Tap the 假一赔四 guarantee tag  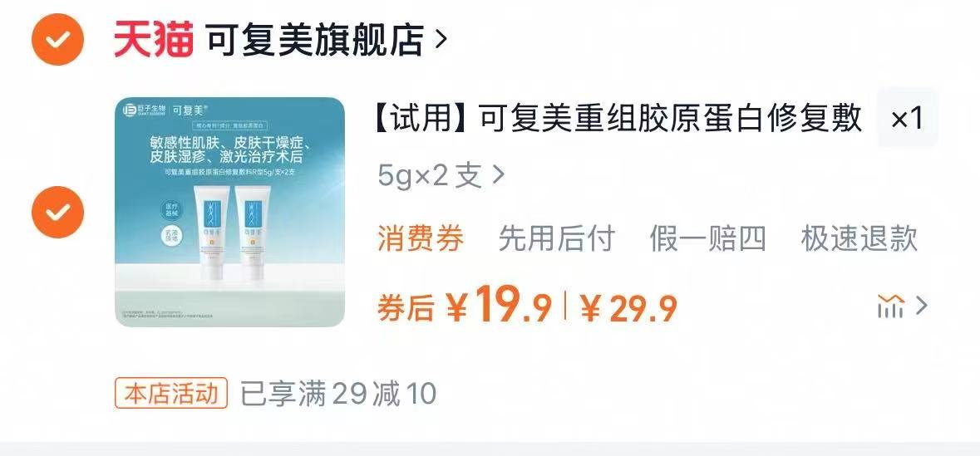707,238
